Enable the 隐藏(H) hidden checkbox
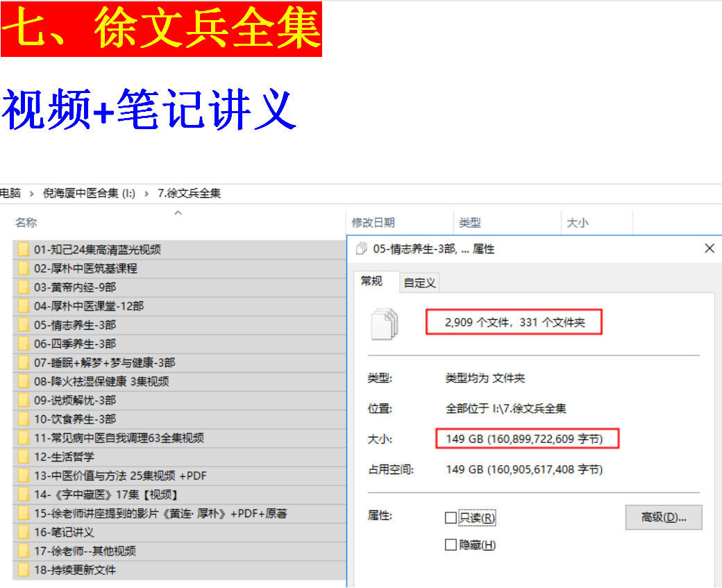 451,545
